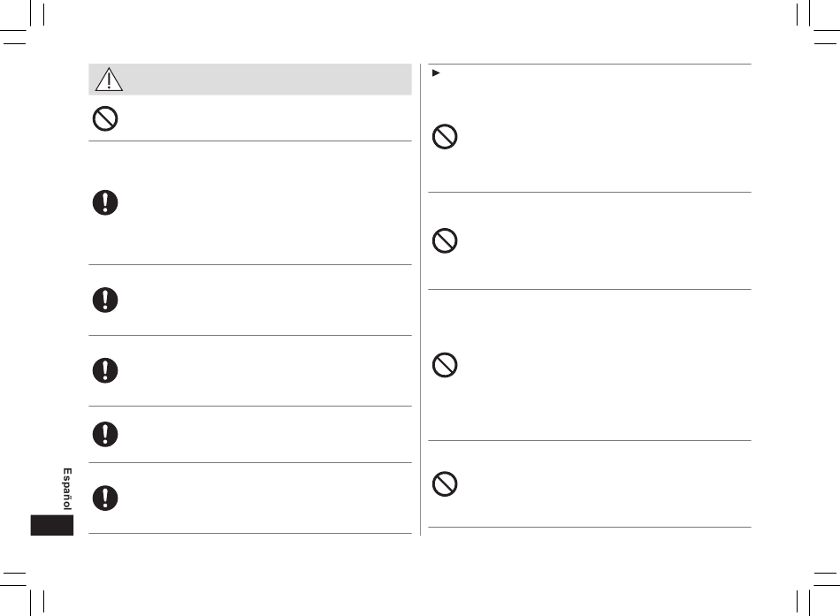Select the gray warning header bar
Image resolution: width=840 pixels, height=616 pixels.
coord(250,80)
